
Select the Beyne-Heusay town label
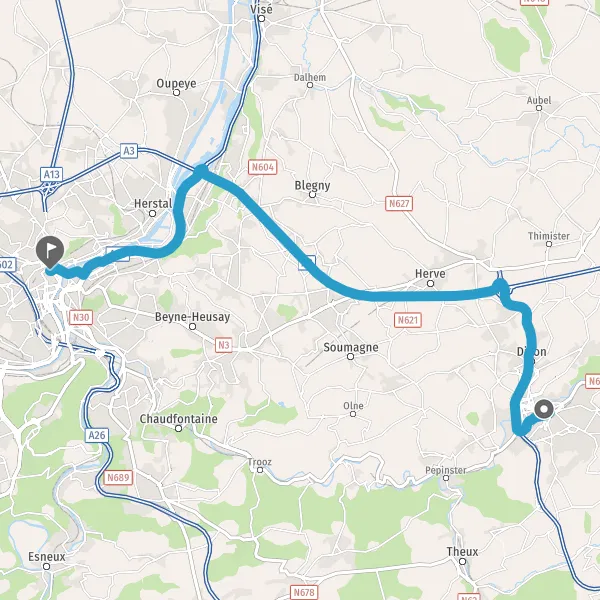pos(192,317)
